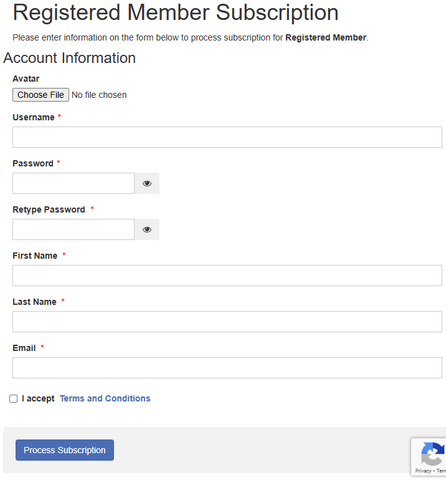Open reCAPTCHA Privacy link

tap(423, 471)
